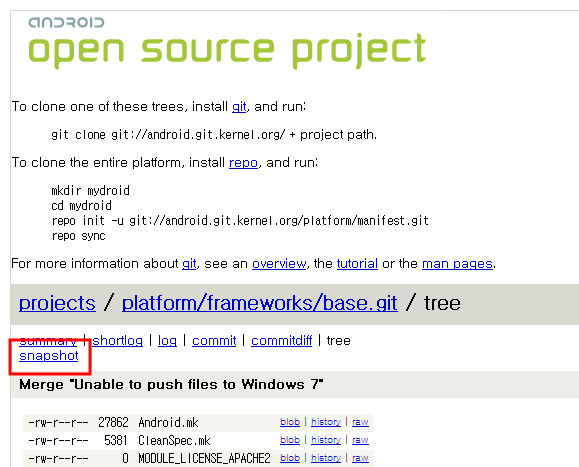Open the git link in clone instructions
The height and width of the screenshot is (467, 579).
pos(239,107)
